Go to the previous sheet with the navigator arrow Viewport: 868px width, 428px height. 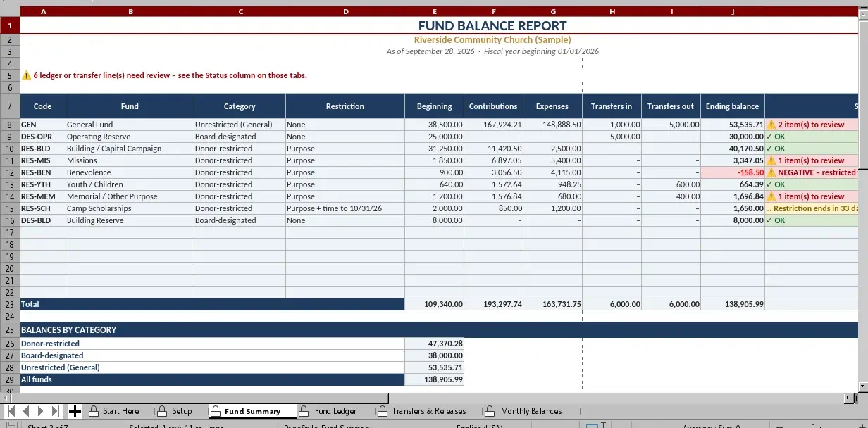click(x=26, y=411)
